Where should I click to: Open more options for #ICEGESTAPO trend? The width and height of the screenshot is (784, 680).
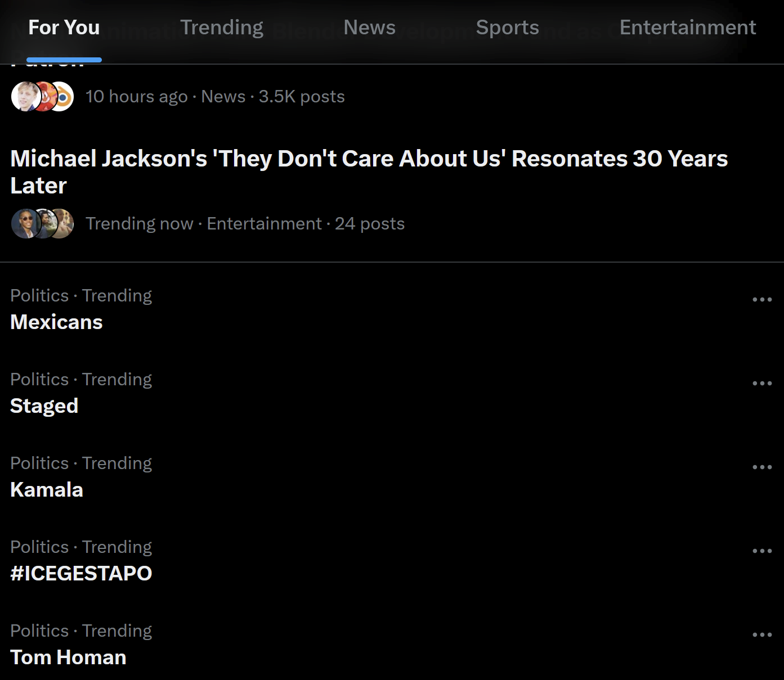pos(762,551)
